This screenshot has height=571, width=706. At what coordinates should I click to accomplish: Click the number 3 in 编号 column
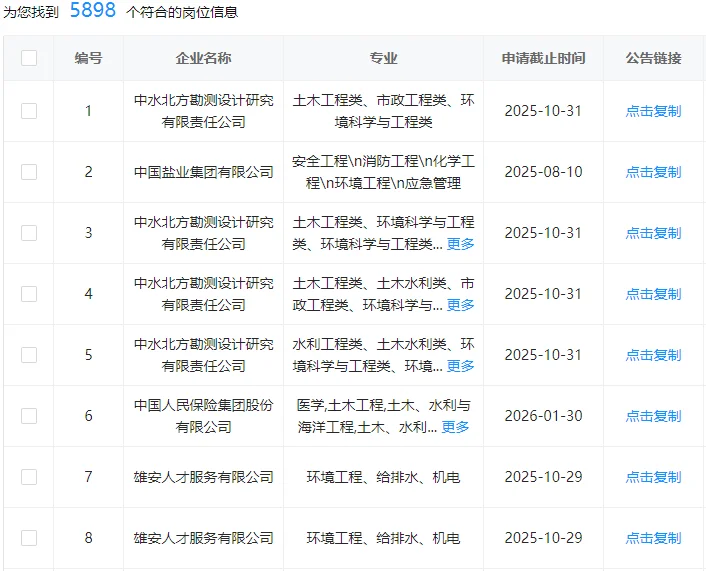[88, 233]
